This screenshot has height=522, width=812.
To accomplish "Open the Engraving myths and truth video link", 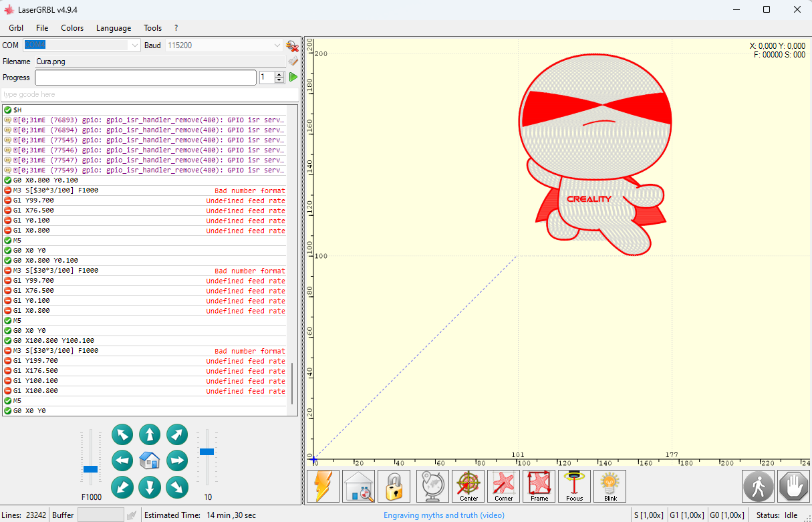I will click(444, 515).
